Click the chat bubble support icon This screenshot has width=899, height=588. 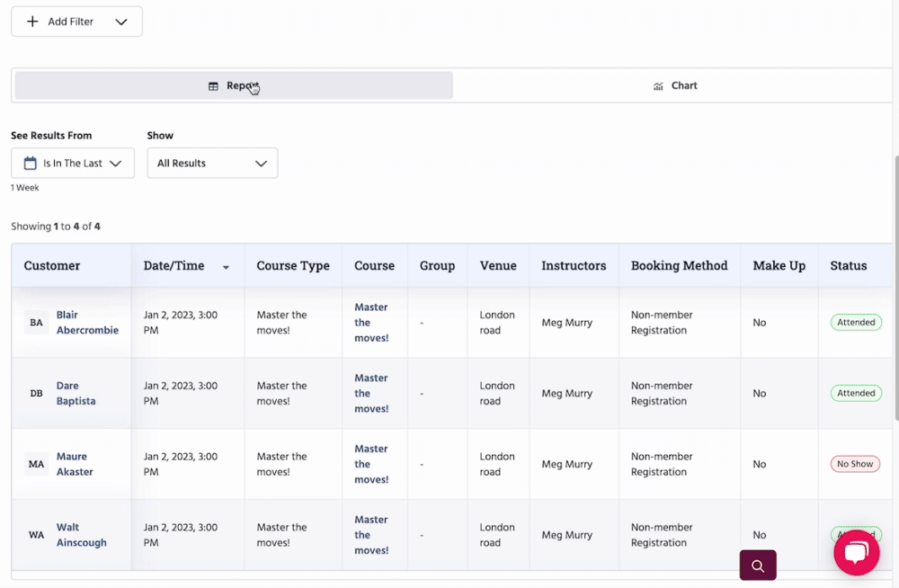pos(856,553)
